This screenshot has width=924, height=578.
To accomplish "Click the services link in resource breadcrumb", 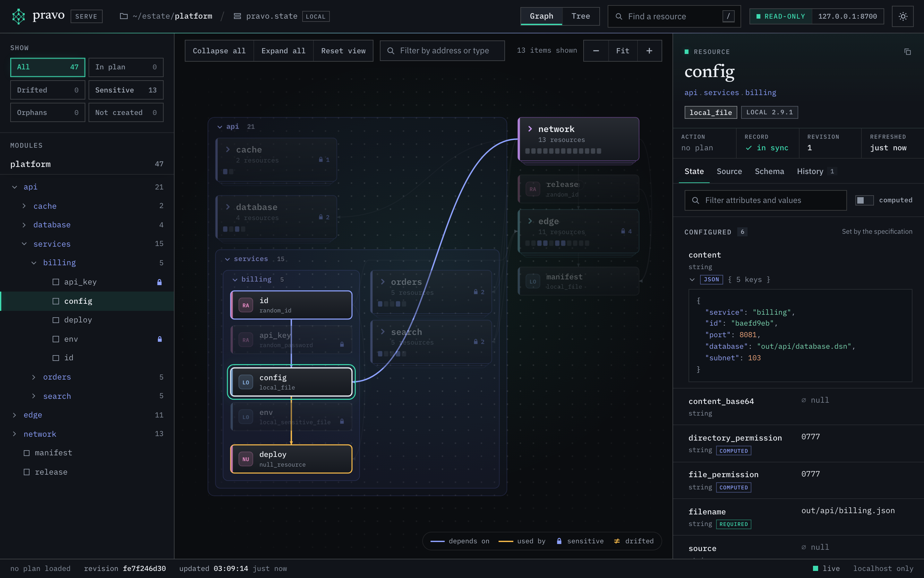I will 721,92.
